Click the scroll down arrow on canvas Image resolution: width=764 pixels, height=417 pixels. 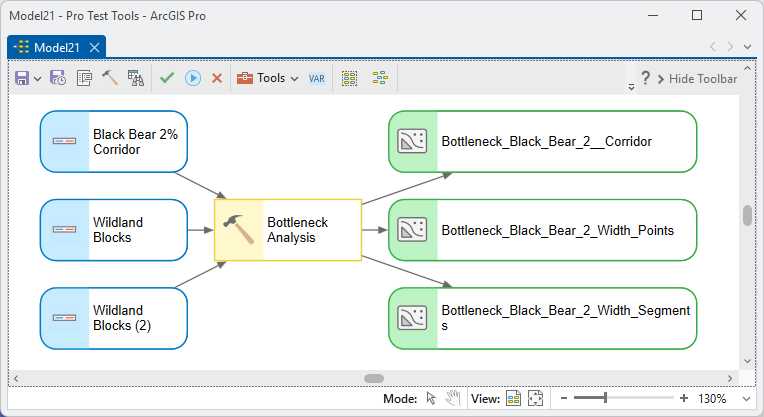pyautogui.click(x=747, y=361)
